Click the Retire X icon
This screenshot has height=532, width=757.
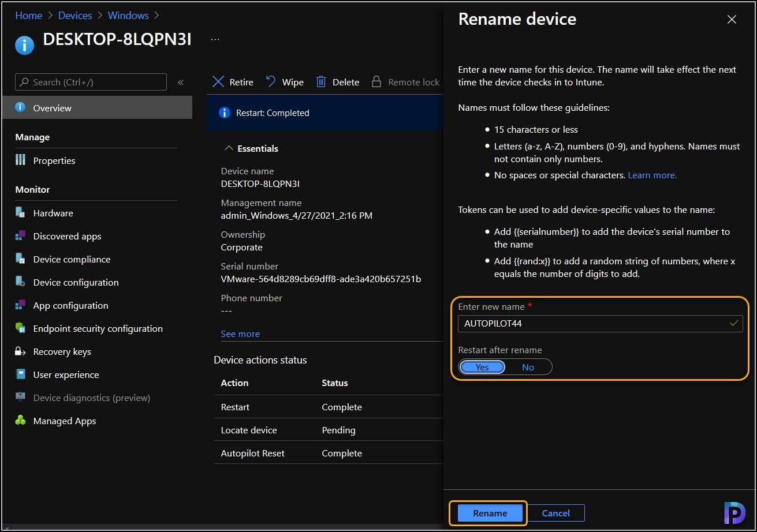(218, 82)
